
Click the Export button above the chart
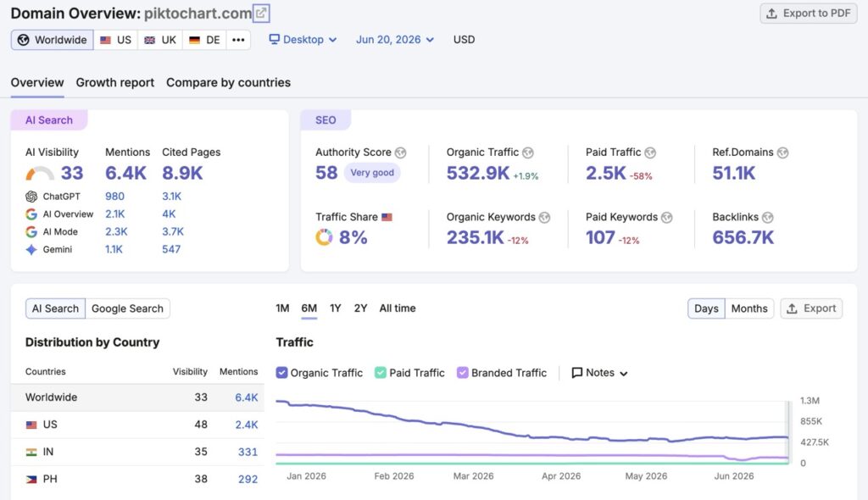coord(811,308)
